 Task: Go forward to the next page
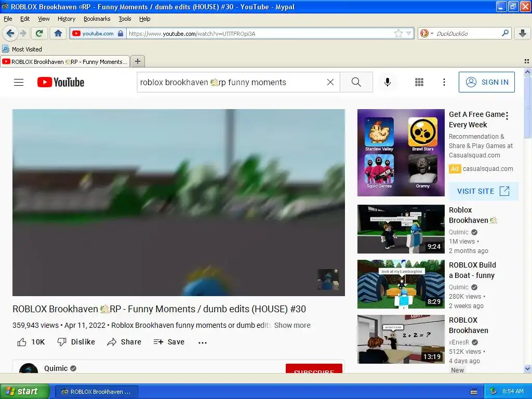click(23, 33)
